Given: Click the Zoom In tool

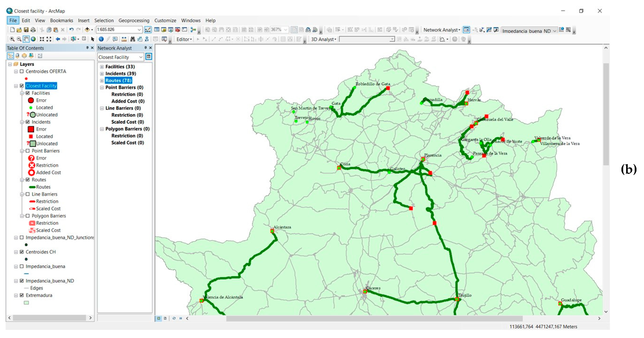Looking at the screenshot, I should coord(12,39).
